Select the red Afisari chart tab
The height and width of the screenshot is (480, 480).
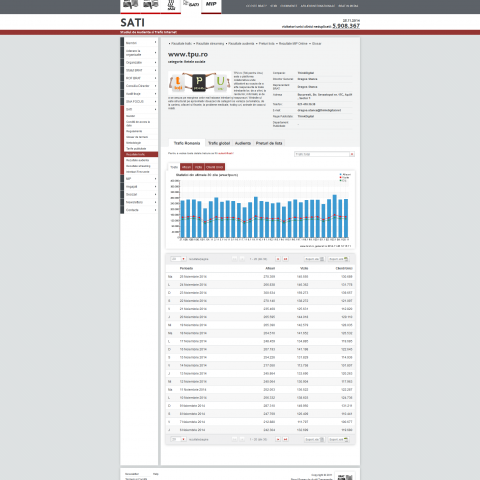pyautogui.click(x=186, y=167)
